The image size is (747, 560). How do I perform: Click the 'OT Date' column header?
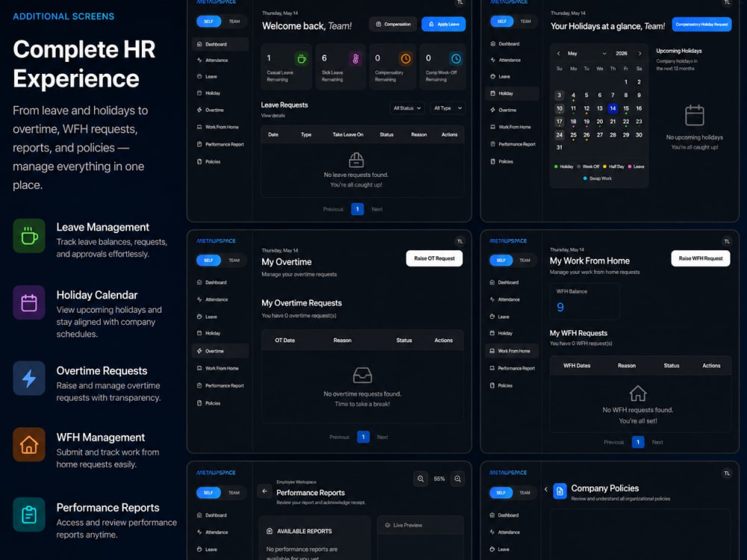click(x=285, y=340)
